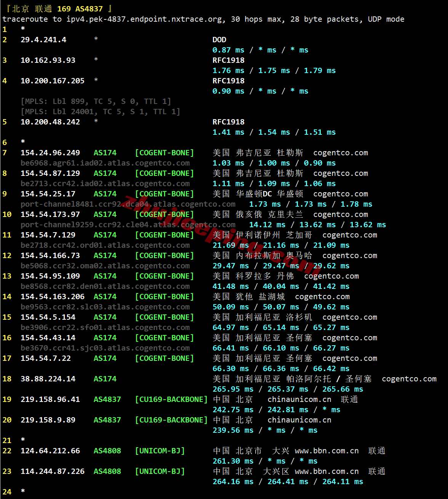Click the location 帕洛阿尔托 on hop 18
Screen dimensions: 448x499
tap(309, 379)
